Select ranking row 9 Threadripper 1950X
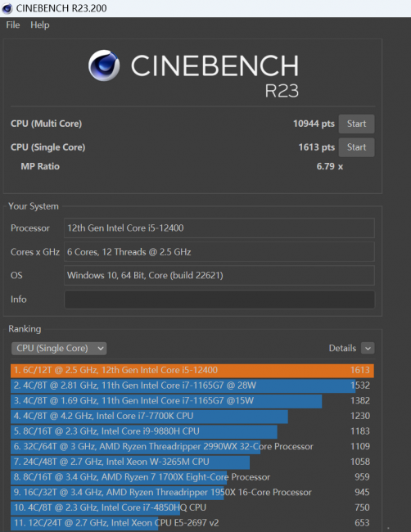Screen dimensions: 411x532 192,492
